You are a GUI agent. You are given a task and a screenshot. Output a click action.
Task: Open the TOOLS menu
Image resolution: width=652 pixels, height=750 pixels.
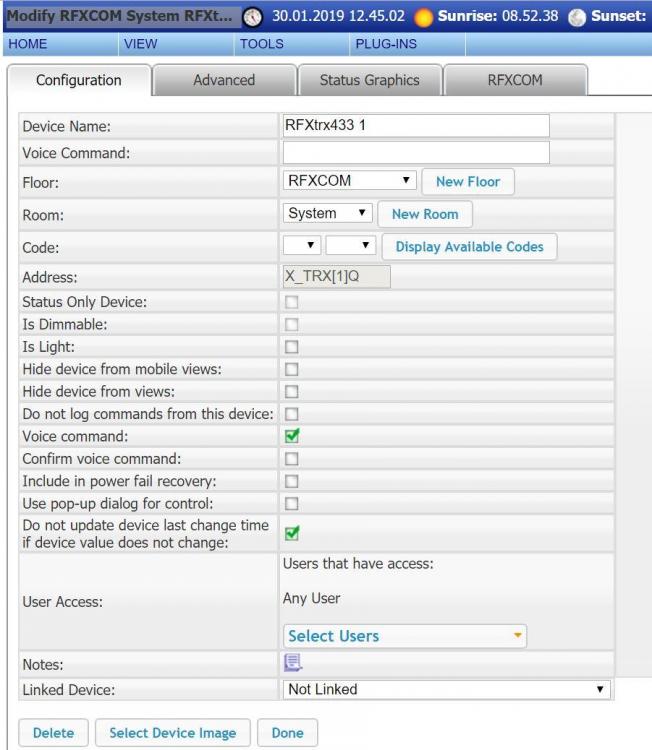point(262,44)
